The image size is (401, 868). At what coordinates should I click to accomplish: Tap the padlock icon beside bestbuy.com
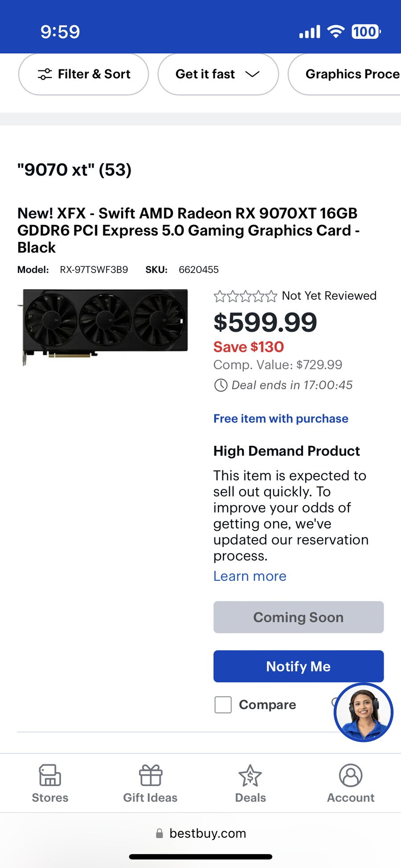coord(159,834)
